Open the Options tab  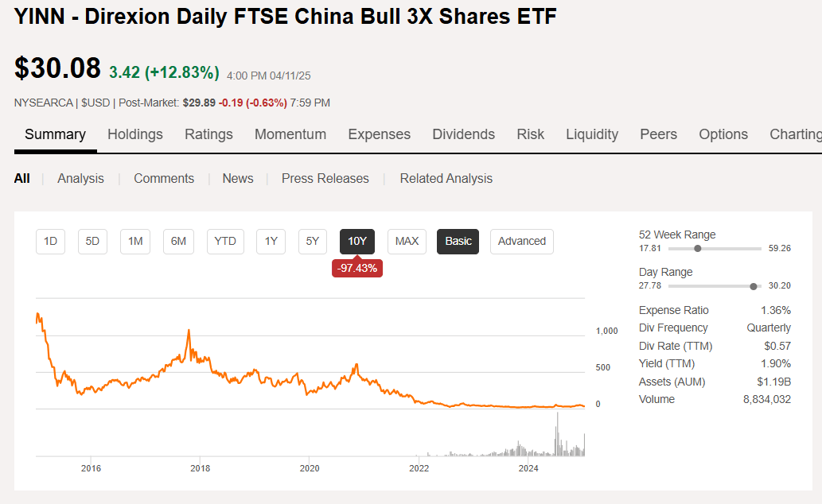723,134
